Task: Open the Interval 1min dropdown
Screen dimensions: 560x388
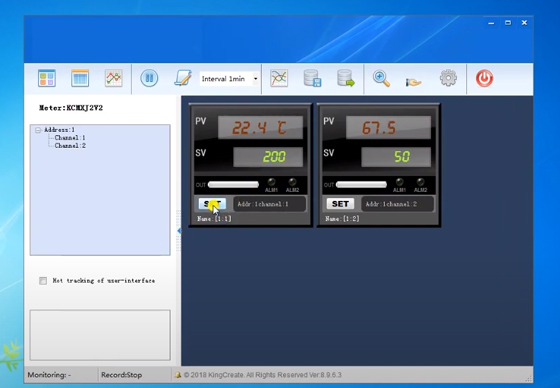Action: pos(229,79)
